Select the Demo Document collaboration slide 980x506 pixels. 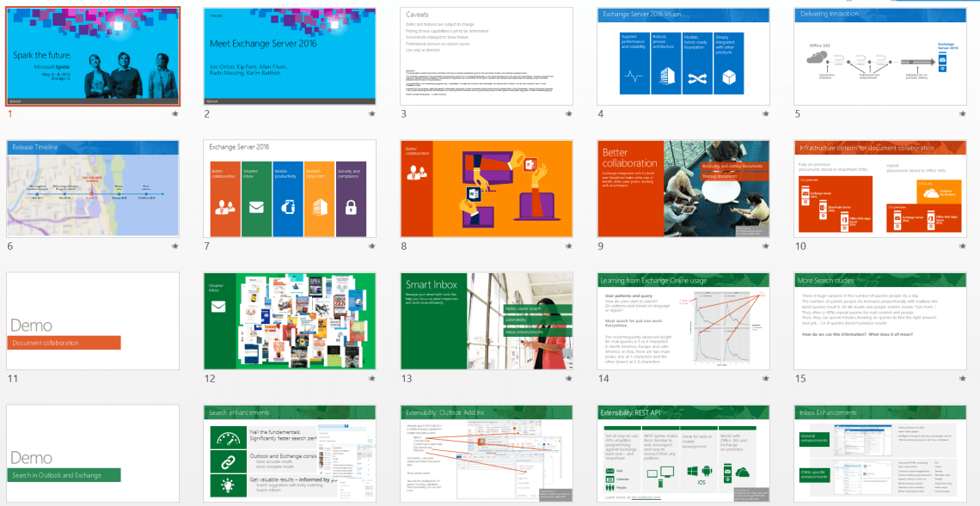click(x=93, y=320)
